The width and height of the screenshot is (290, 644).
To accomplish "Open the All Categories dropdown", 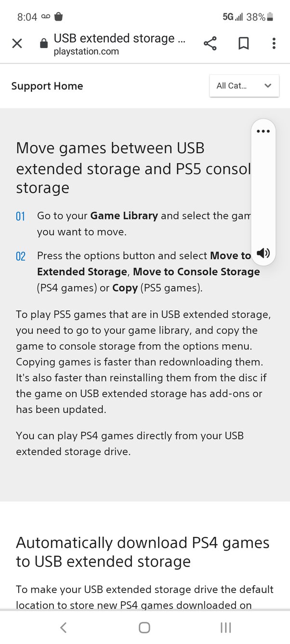I will (244, 86).
